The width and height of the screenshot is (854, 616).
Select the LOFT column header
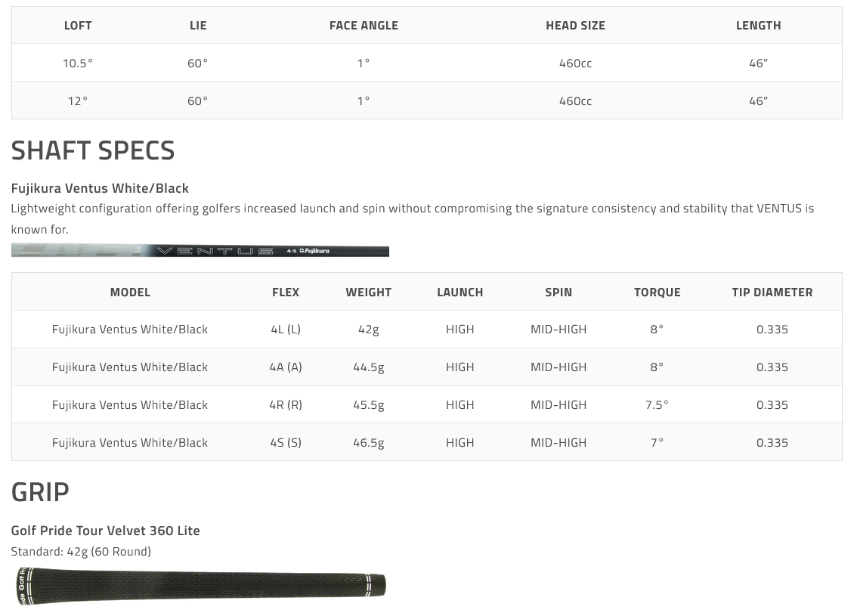click(x=78, y=26)
